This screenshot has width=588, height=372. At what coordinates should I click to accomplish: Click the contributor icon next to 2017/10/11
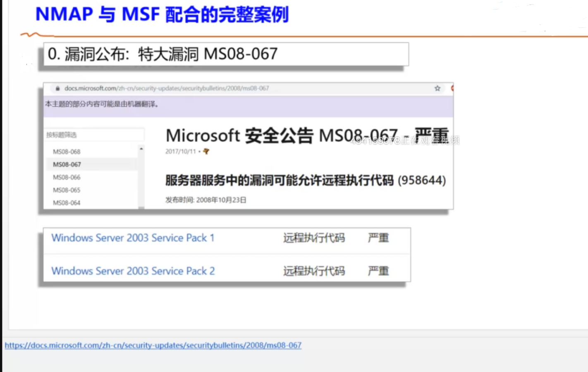206,151
